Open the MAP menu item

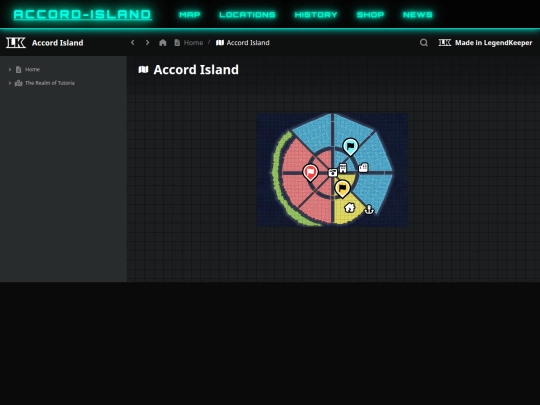coord(189,15)
